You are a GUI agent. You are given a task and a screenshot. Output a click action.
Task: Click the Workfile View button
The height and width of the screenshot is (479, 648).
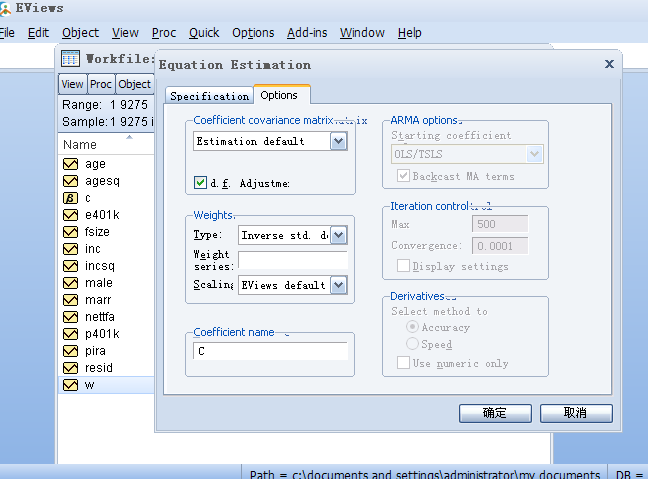click(72, 84)
